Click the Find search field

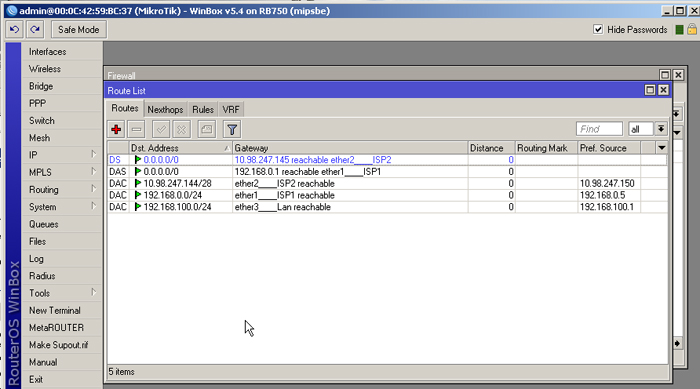599,129
